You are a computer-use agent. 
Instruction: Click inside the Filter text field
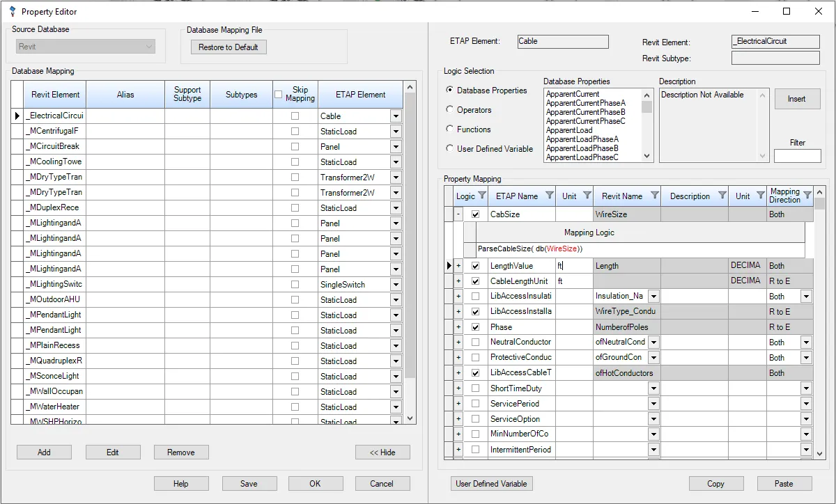797,156
